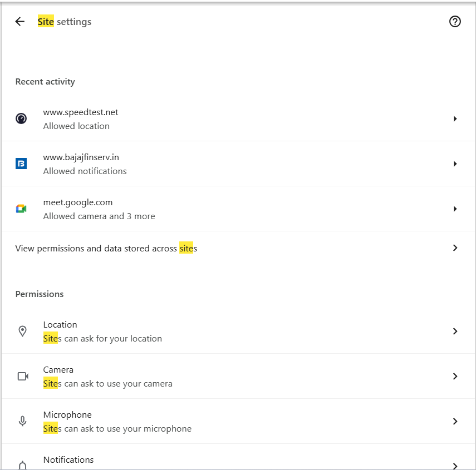Click the Camera permission icon
Screen dimensions: 476x470
[x=23, y=377]
